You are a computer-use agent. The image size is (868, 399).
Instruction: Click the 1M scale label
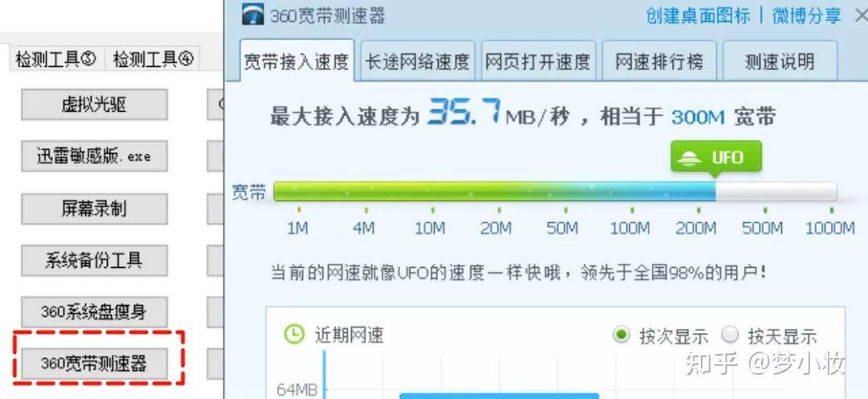tap(297, 228)
